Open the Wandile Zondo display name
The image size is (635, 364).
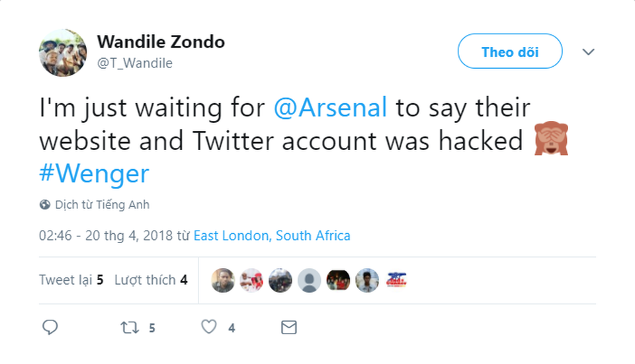[161, 42]
